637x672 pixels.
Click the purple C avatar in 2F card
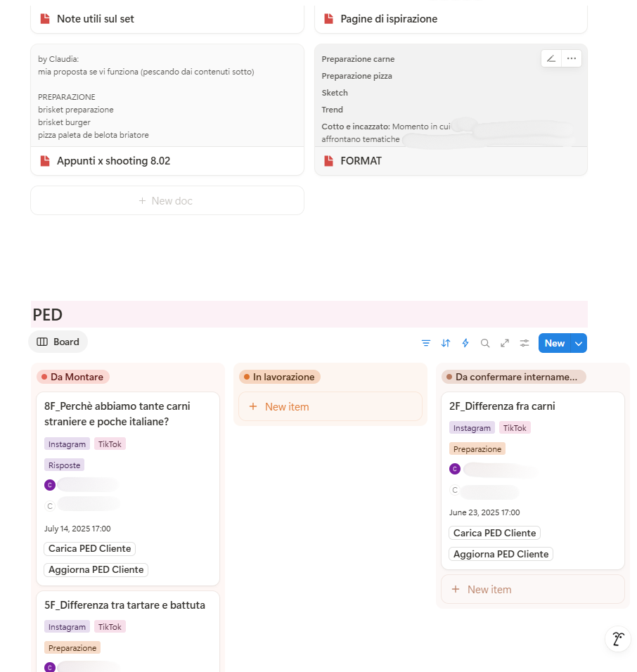tap(455, 469)
